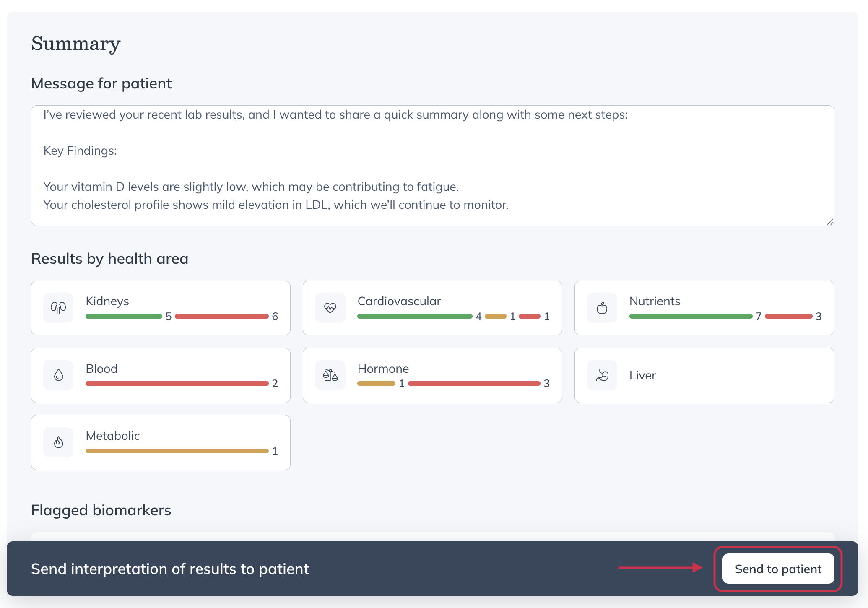Select the Liver health area card
This screenshot has height=608, width=868.
[x=704, y=375]
